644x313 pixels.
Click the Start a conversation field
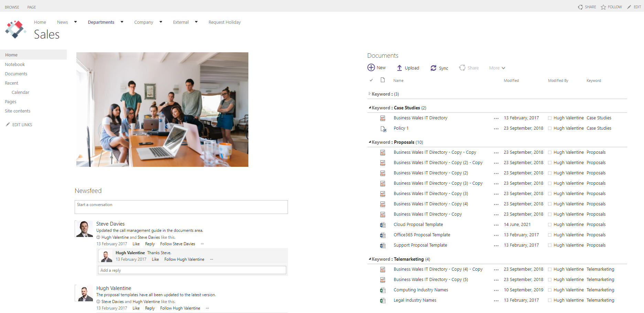[x=181, y=207]
